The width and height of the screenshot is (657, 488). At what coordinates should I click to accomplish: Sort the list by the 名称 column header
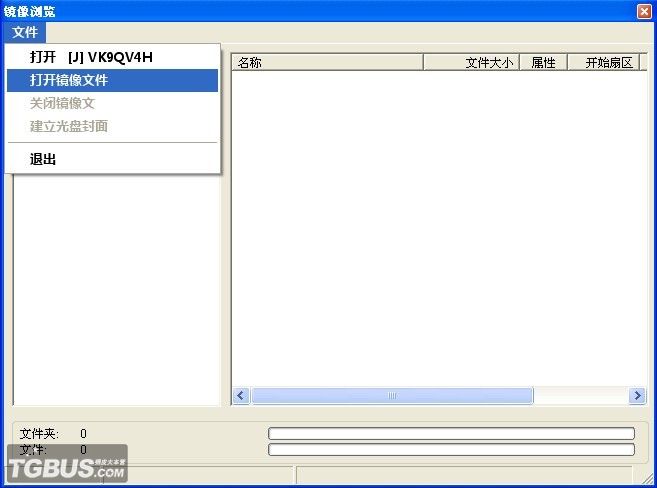(327, 62)
